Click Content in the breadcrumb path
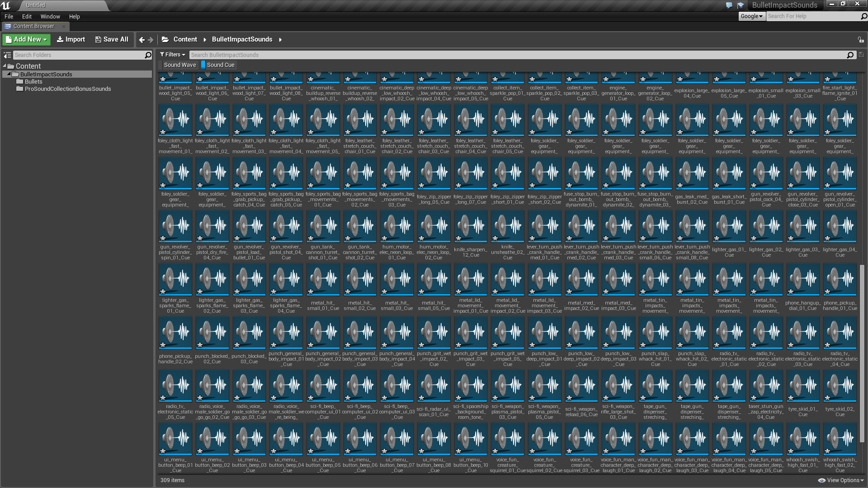 185,40
